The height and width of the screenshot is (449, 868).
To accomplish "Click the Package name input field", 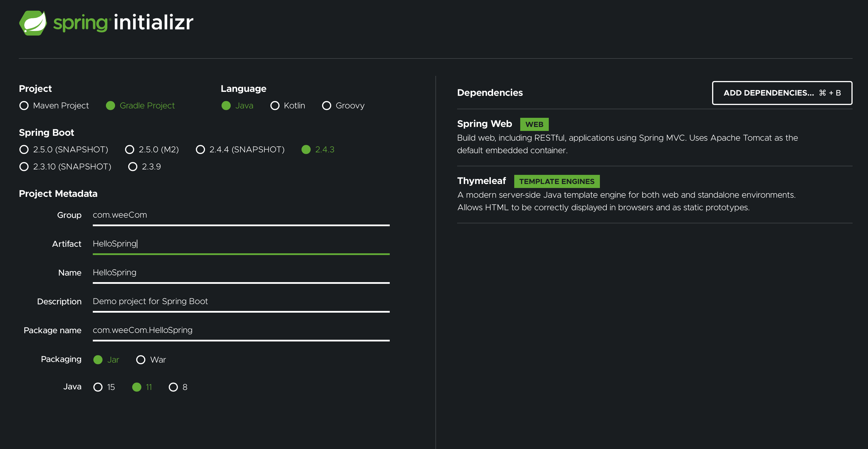I will click(241, 331).
